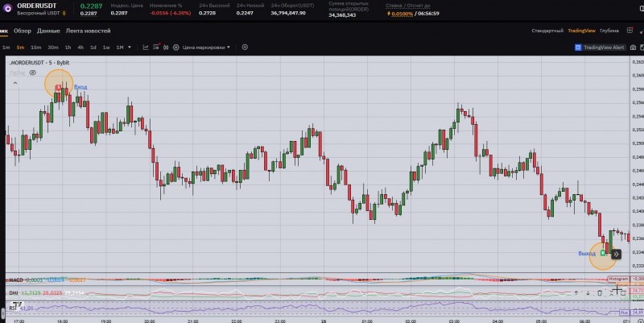Jump to latest bar double-arrow button
The width and height of the screenshot is (644, 323).
pyautogui.click(x=616, y=255)
